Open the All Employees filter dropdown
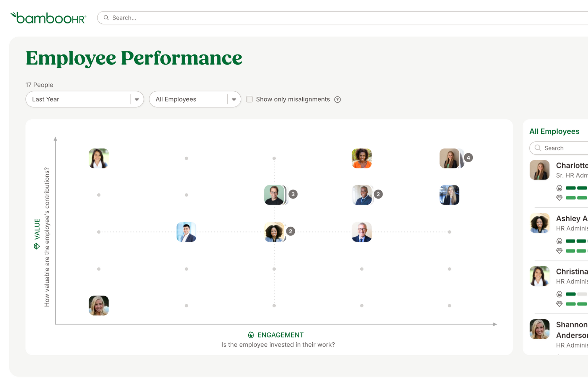This screenshot has height=392, width=588. click(234, 99)
